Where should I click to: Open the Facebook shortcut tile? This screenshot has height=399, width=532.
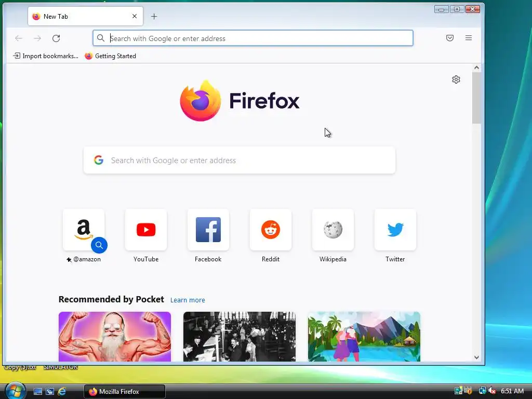coord(208,230)
